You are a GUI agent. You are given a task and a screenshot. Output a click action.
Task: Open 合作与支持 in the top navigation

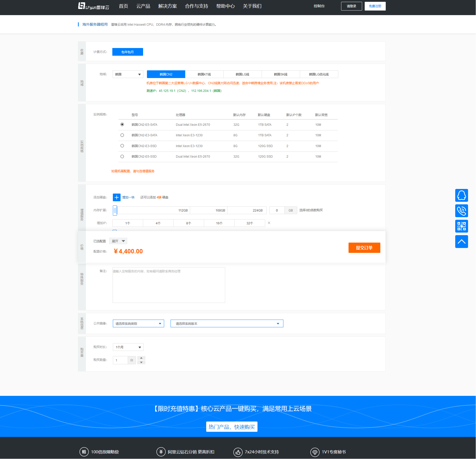(196, 6)
